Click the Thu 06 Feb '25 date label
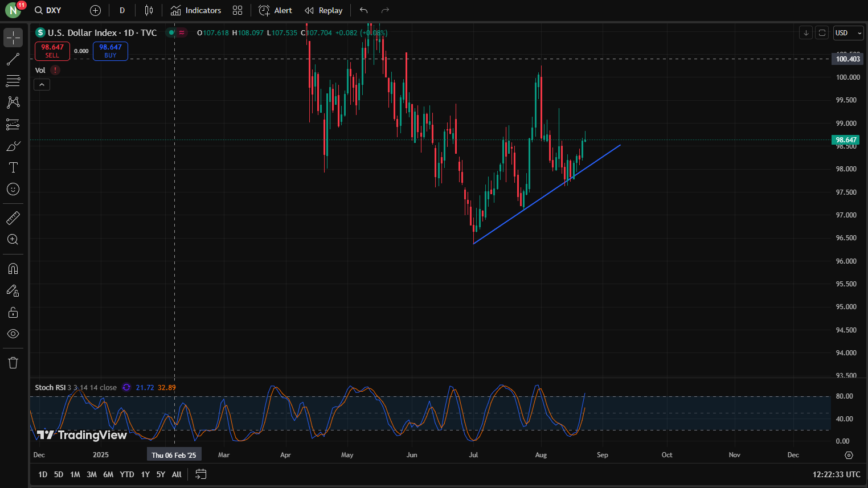Screen dimensions: 868x488 tap(174, 455)
